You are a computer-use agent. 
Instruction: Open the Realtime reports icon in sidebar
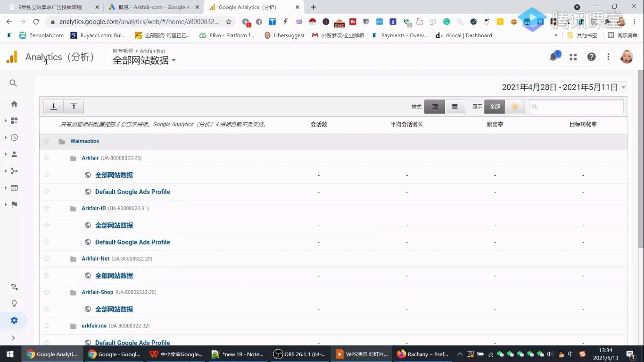click(14, 137)
